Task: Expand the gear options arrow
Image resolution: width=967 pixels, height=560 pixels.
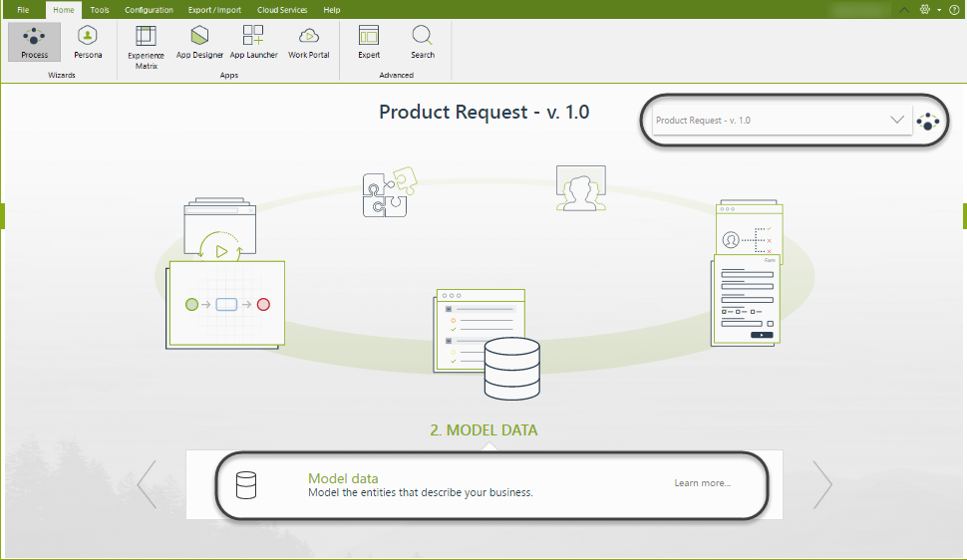Action: coord(939,10)
